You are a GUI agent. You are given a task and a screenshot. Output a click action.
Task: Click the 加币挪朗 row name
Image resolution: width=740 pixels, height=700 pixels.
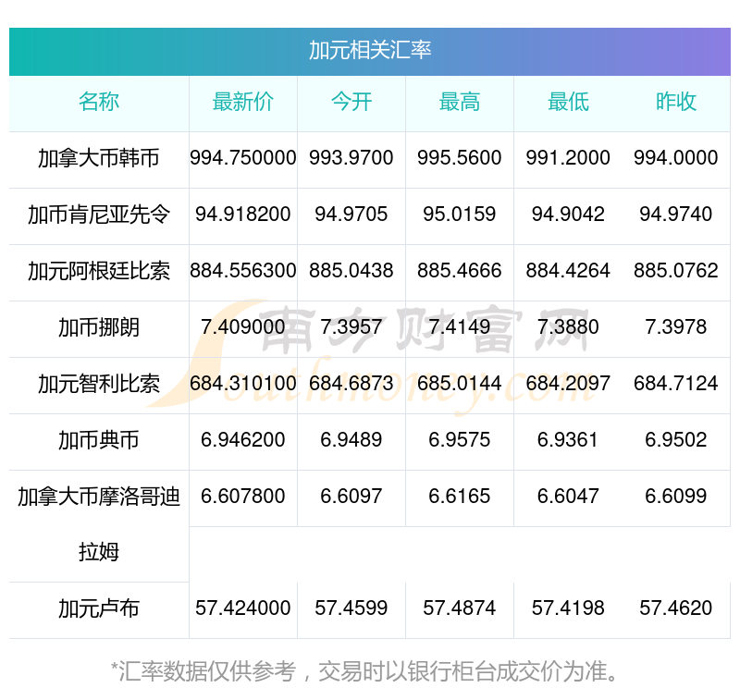[99, 327]
